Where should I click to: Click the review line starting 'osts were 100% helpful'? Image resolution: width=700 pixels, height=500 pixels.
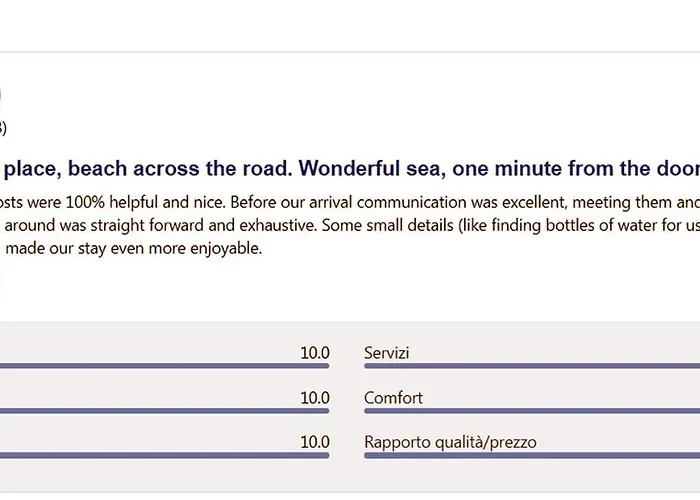click(x=350, y=203)
